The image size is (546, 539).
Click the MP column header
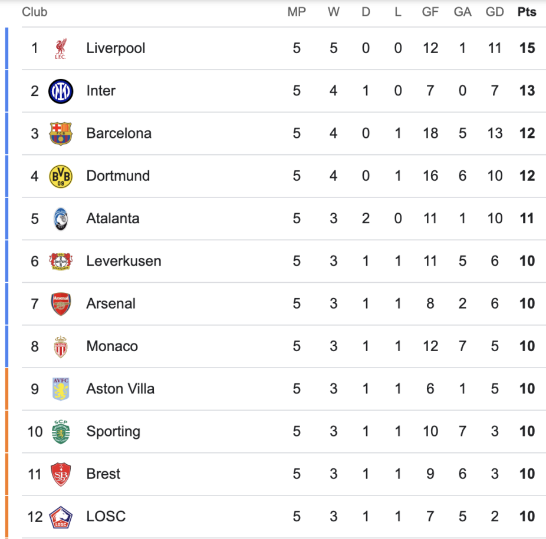[x=296, y=12]
